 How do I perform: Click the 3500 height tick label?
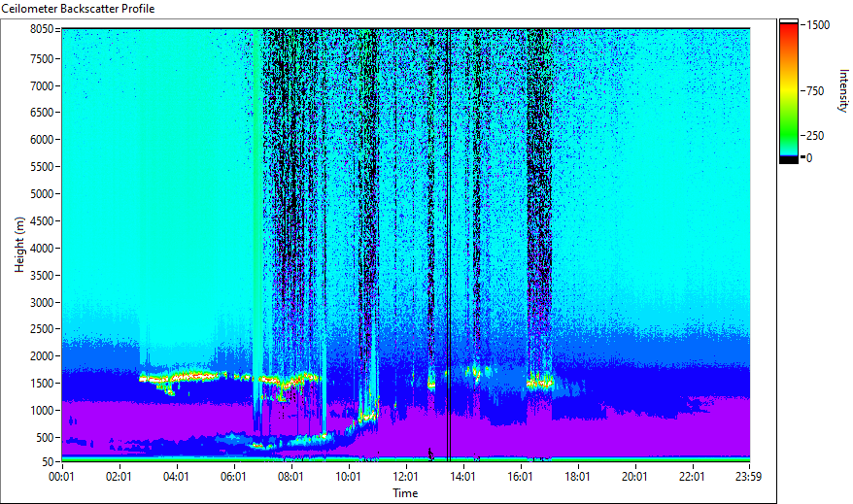[42, 276]
